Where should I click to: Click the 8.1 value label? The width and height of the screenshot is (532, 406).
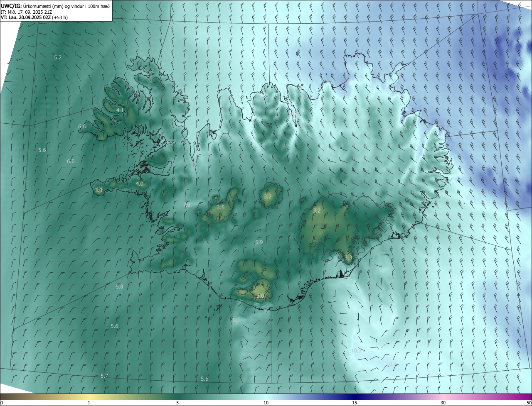click(236, 320)
